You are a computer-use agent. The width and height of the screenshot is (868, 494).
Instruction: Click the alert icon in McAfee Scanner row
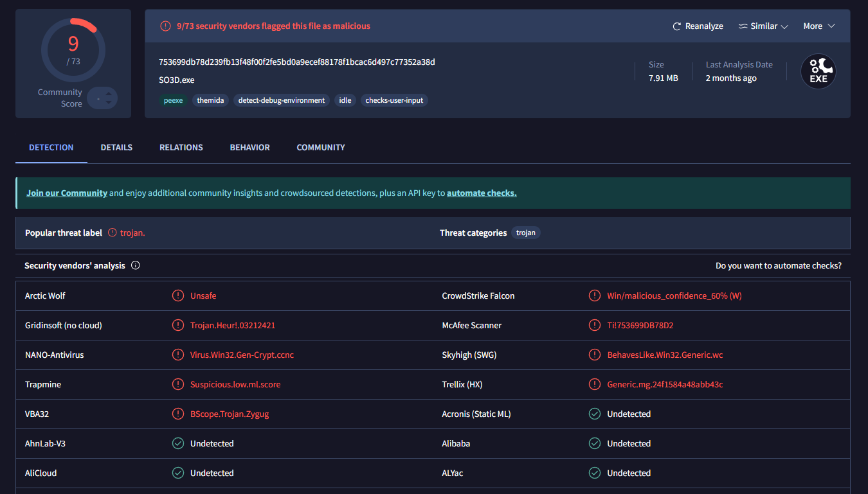[x=595, y=325]
